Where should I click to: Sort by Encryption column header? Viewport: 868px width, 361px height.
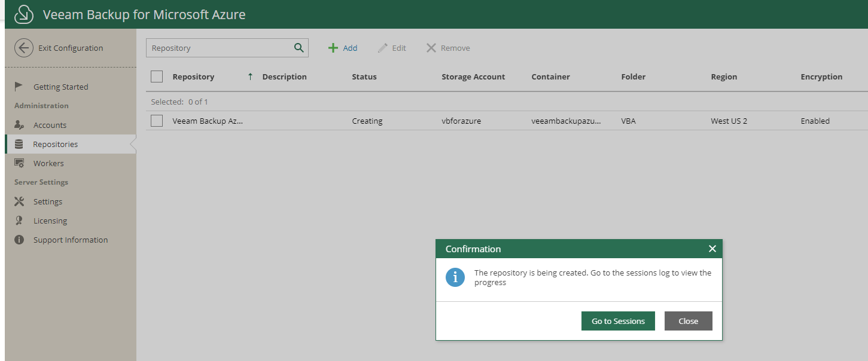pyautogui.click(x=821, y=77)
